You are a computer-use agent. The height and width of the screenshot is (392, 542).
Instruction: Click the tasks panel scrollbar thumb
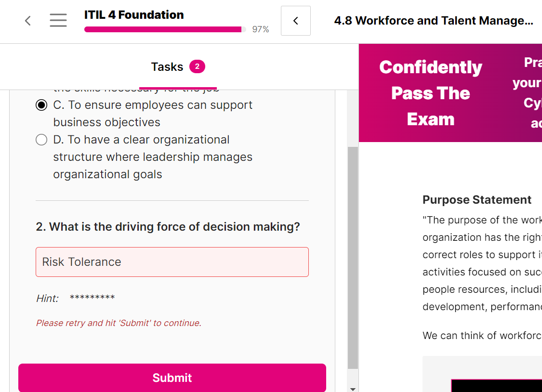coord(353,255)
